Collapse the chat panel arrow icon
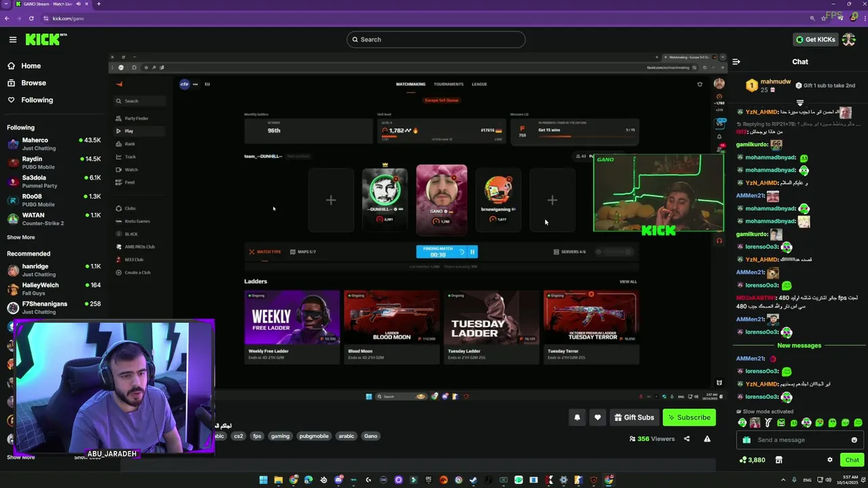The image size is (868, 488). pyautogui.click(x=736, y=62)
